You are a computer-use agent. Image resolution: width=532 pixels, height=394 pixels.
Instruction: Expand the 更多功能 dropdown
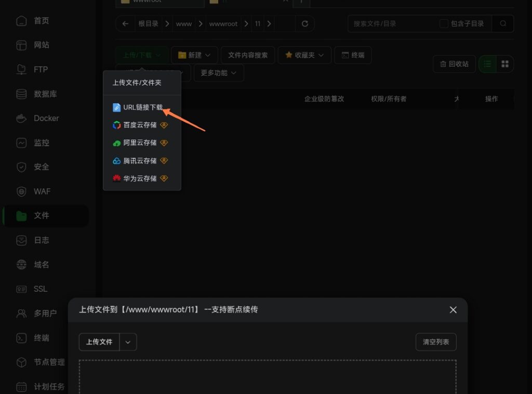click(x=219, y=73)
